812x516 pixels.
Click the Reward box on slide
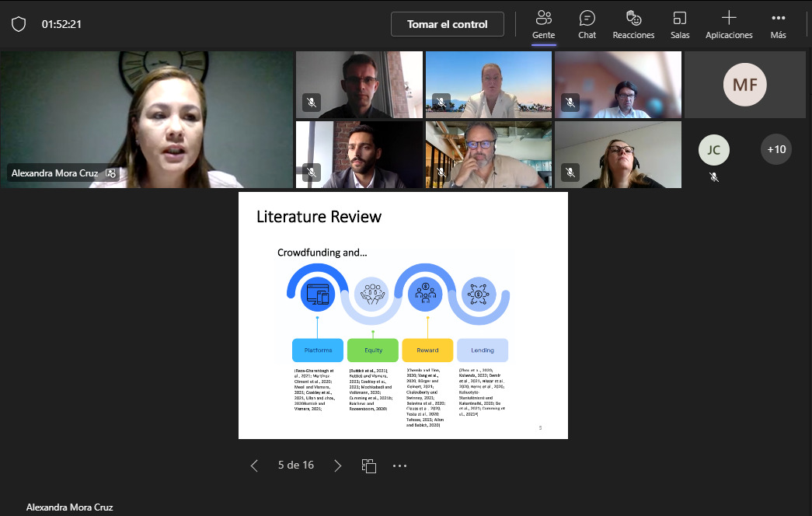[427, 350]
